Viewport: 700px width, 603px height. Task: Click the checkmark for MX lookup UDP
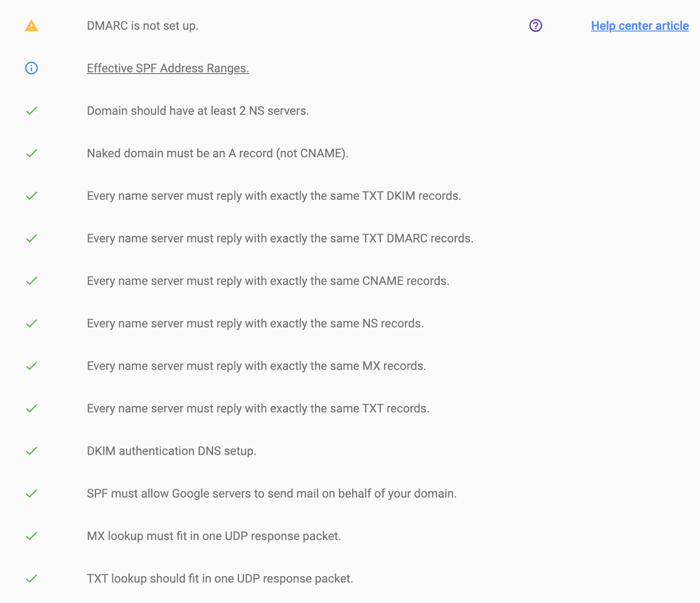pos(31,536)
